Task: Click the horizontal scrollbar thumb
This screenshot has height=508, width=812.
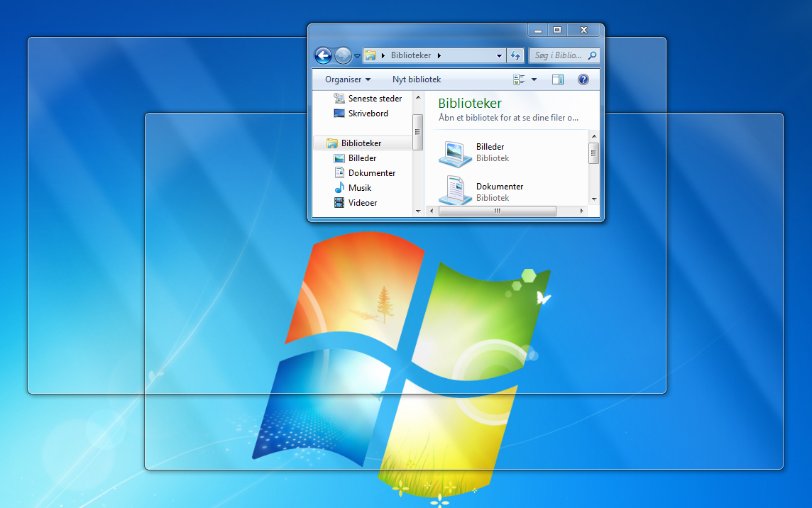Action: (497, 211)
